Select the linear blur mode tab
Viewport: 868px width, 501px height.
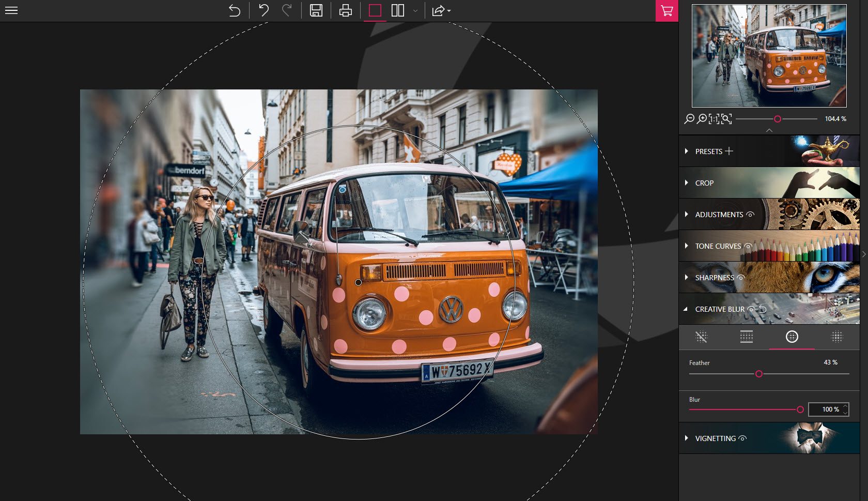coord(747,337)
